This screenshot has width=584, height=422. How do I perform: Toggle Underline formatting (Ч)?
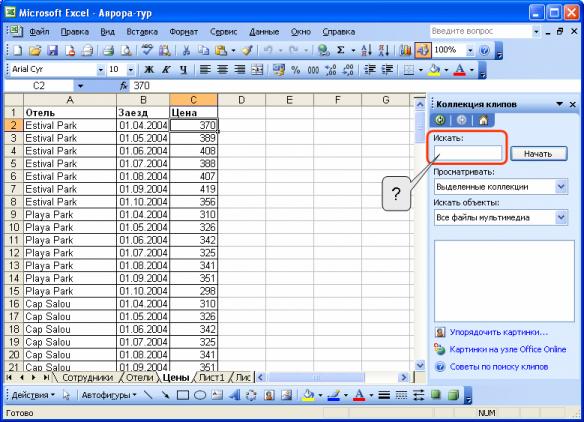coord(183,70)
